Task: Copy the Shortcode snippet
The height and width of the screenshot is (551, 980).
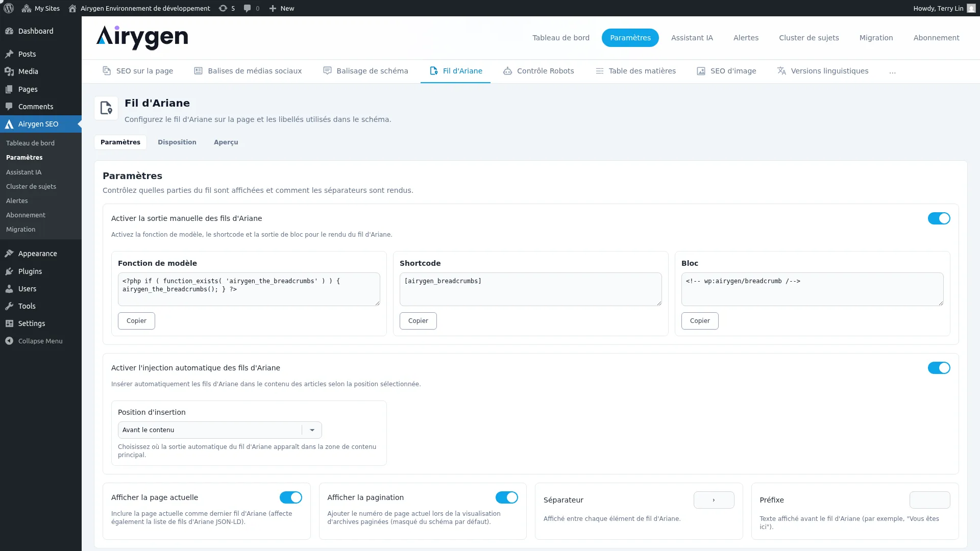Action: 418,321
